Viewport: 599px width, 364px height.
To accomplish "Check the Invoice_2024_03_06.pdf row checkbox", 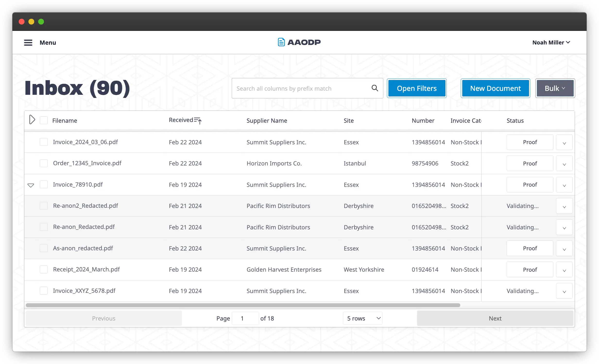I will coord(43,142).
